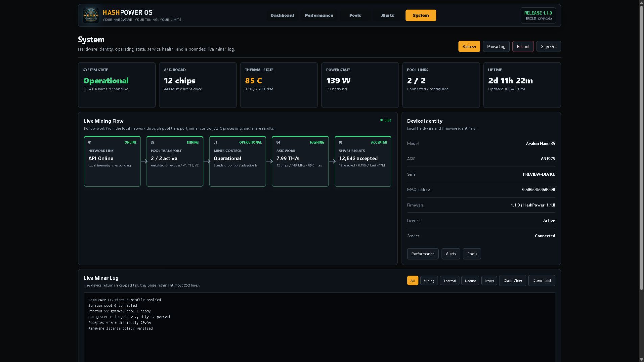The width and height of the screenshot is (644, 362).
Task: Click the firmware value 1.1.0 / HashPower_1.1.0
Action: [x=533, y=205]
